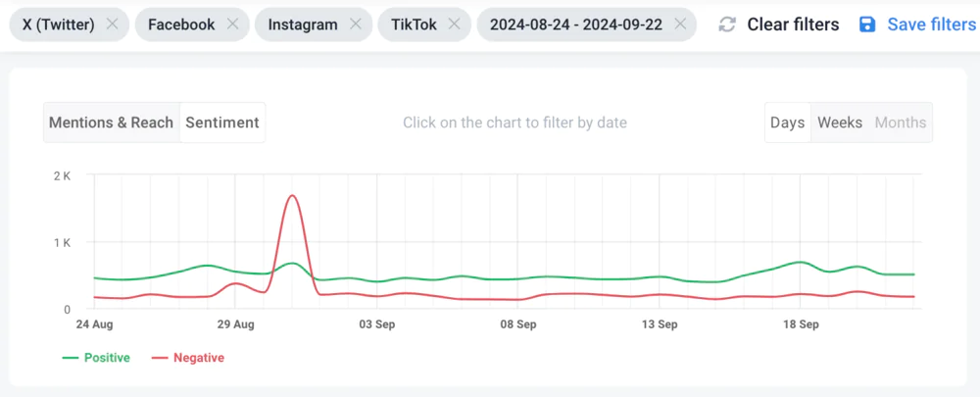
Task: Select the 2024-08-24 - 2024-09-22 date chip
Action: coord(576,25)
